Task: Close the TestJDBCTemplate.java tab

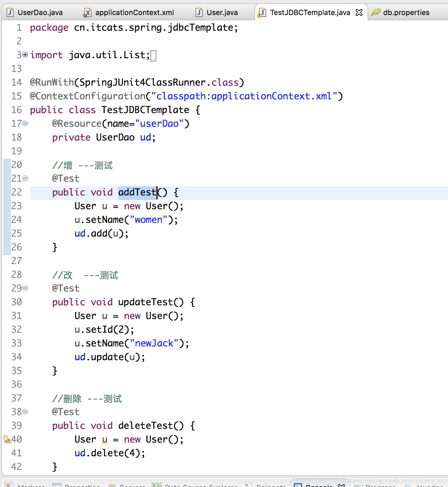Action: (359, 12)
